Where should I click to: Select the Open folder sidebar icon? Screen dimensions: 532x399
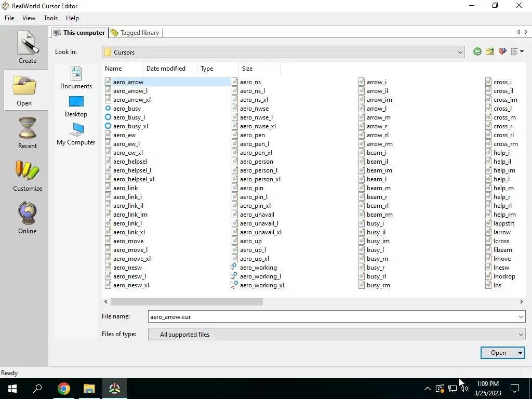point(24,90)
